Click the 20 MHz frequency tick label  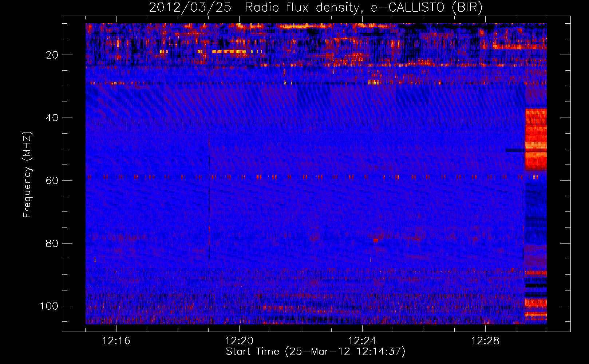(x=52, y=55)
